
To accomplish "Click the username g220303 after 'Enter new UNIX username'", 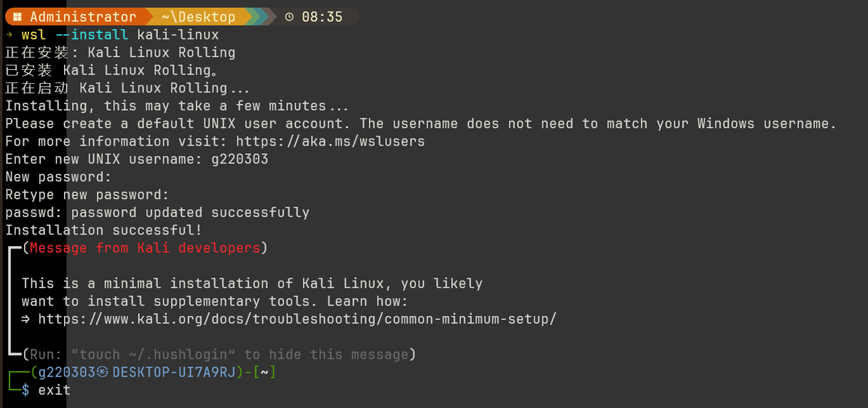I will [240, 159].
